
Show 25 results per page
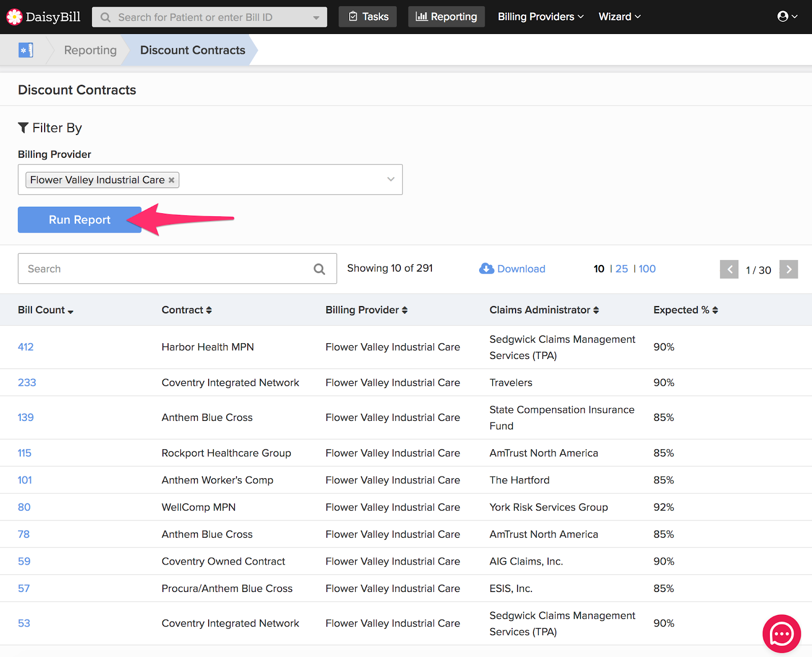[x=622, y=269]
